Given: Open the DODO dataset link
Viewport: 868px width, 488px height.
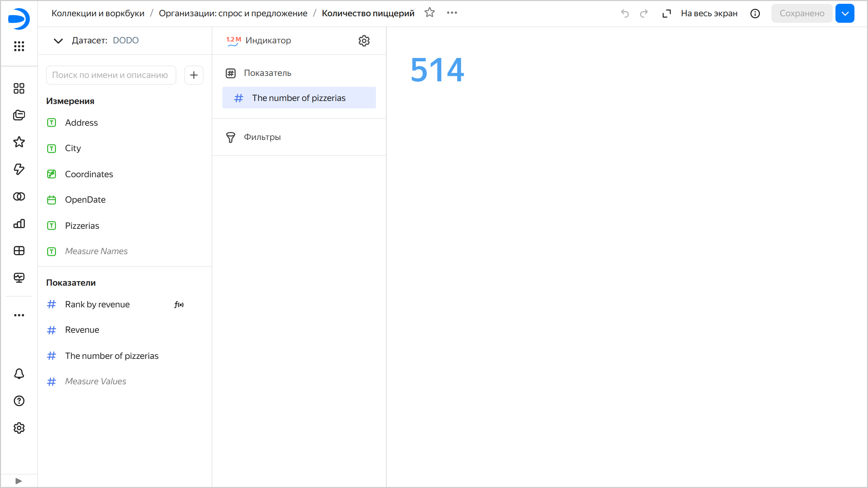Looking at the screenshot, I should point(125,40).
